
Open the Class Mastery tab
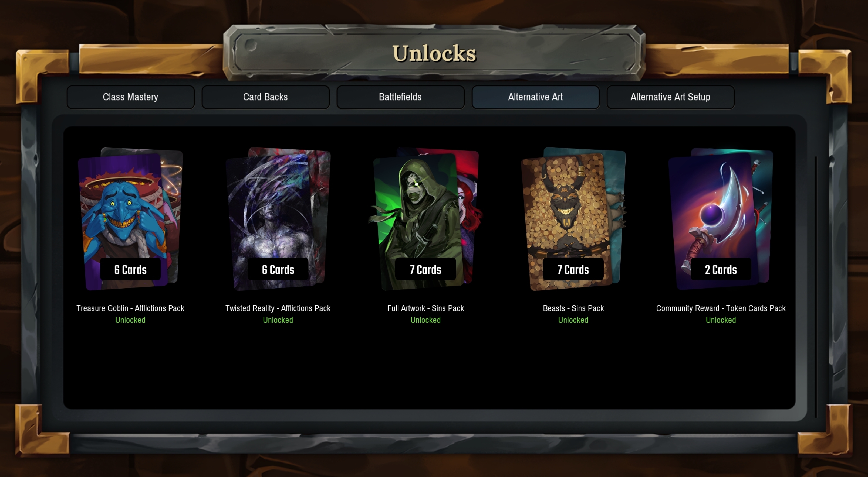tap(130, 97)
